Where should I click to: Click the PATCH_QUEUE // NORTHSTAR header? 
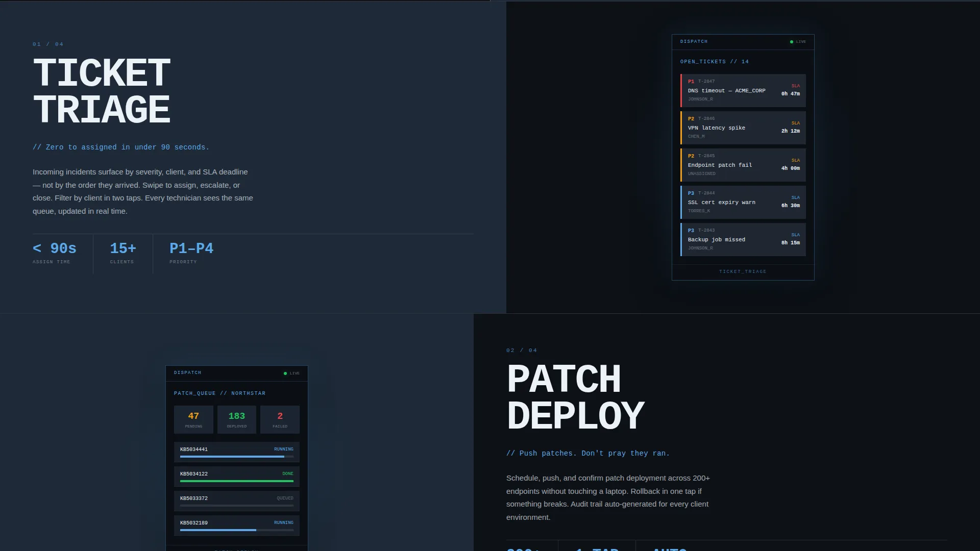(x=219, y=393)
